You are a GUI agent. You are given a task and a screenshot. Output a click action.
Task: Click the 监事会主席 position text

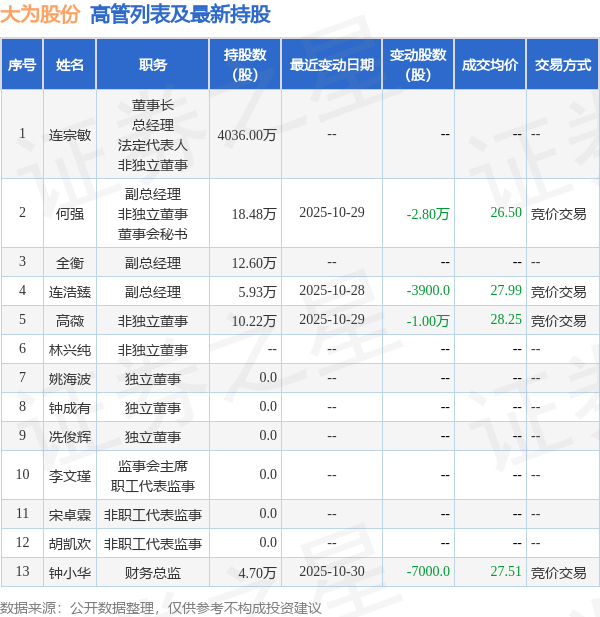click(x=153, y=466)
